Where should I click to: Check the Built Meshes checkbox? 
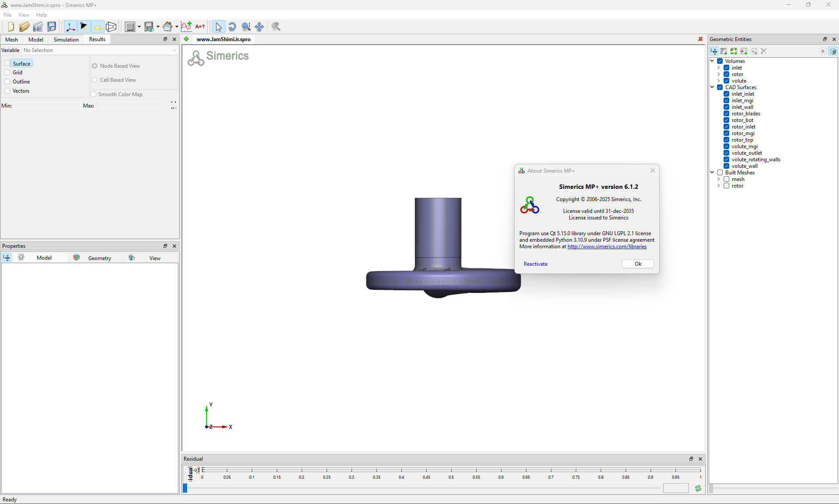tap(720, 173)
